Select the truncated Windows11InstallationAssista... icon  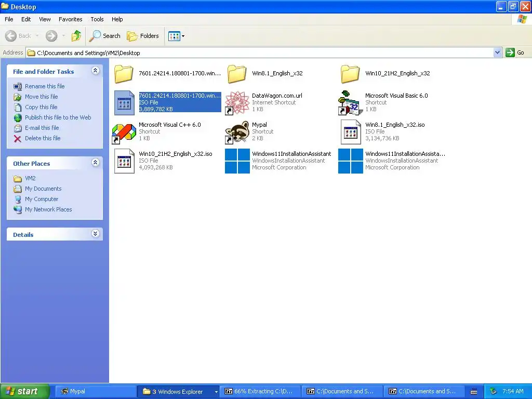click(351, 161)
